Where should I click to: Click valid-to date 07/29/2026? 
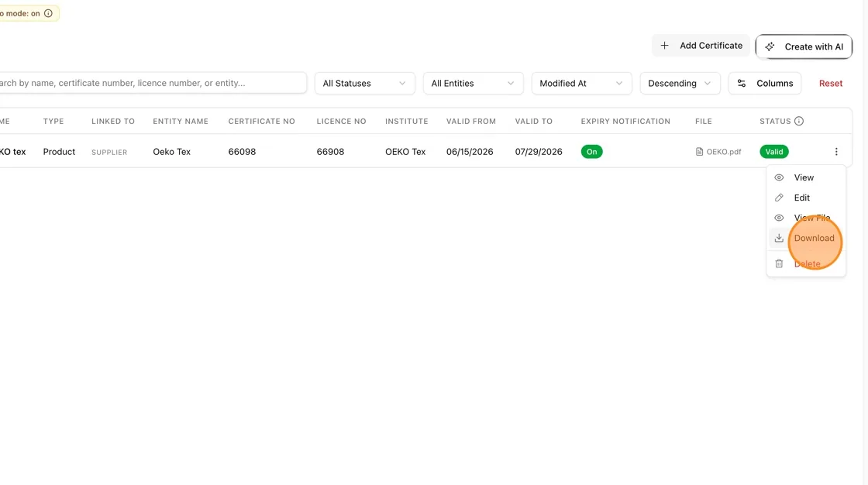539,152
